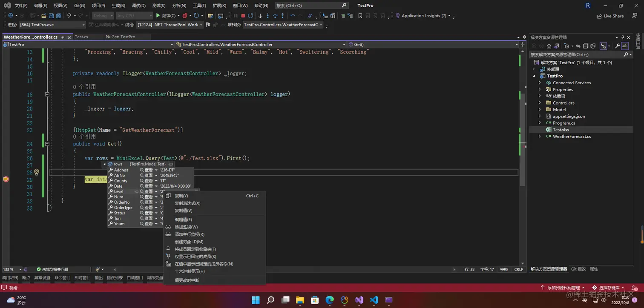Collapse the constructor at line 18

[47, 94]
